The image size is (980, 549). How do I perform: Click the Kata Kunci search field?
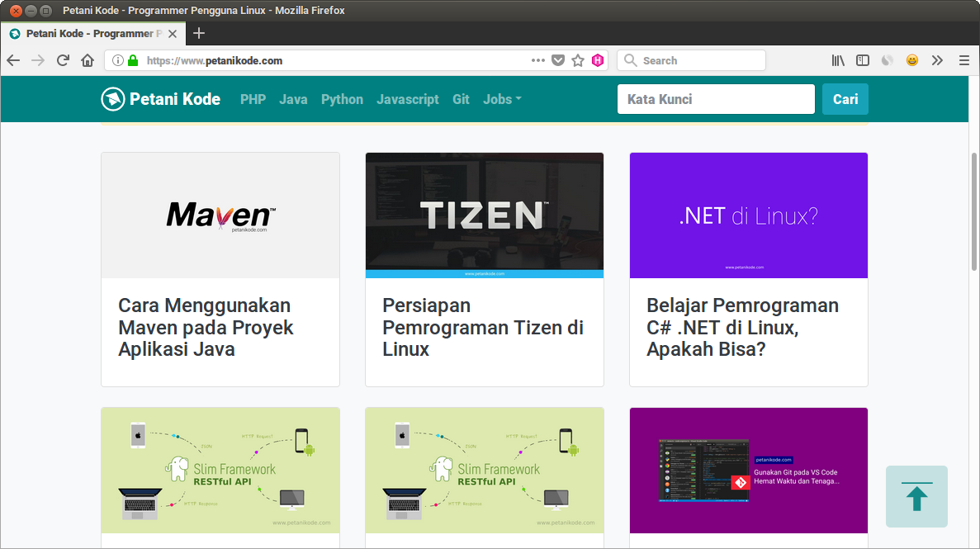[716, 99]
